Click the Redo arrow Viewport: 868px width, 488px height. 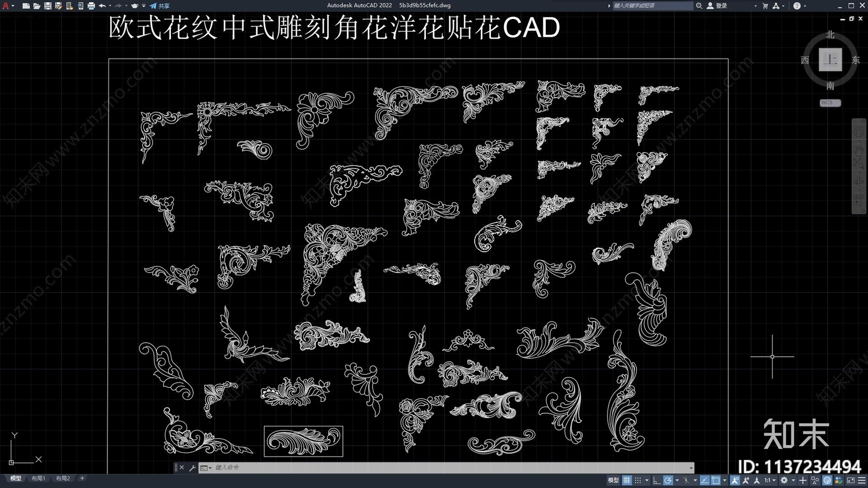pyautogui.click(x=119, y=5)
